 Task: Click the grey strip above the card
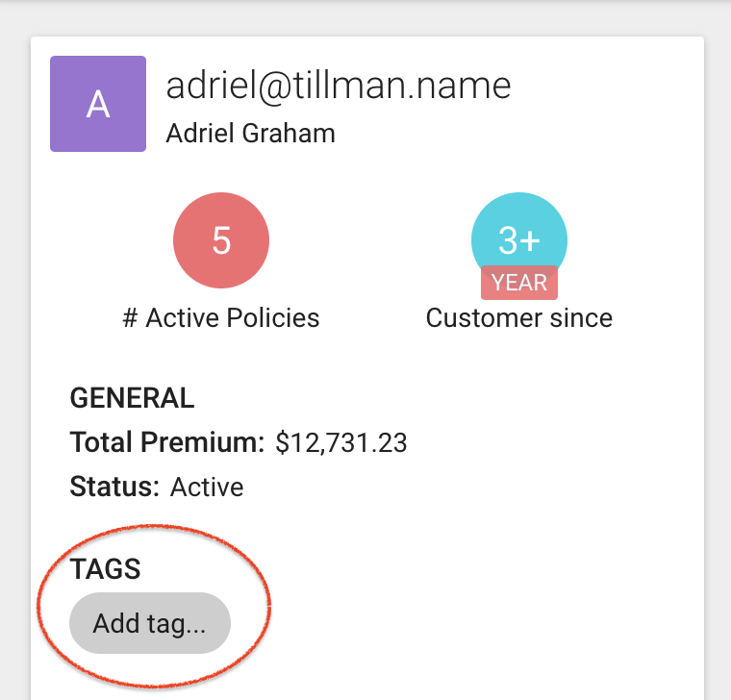coord(365,17)
